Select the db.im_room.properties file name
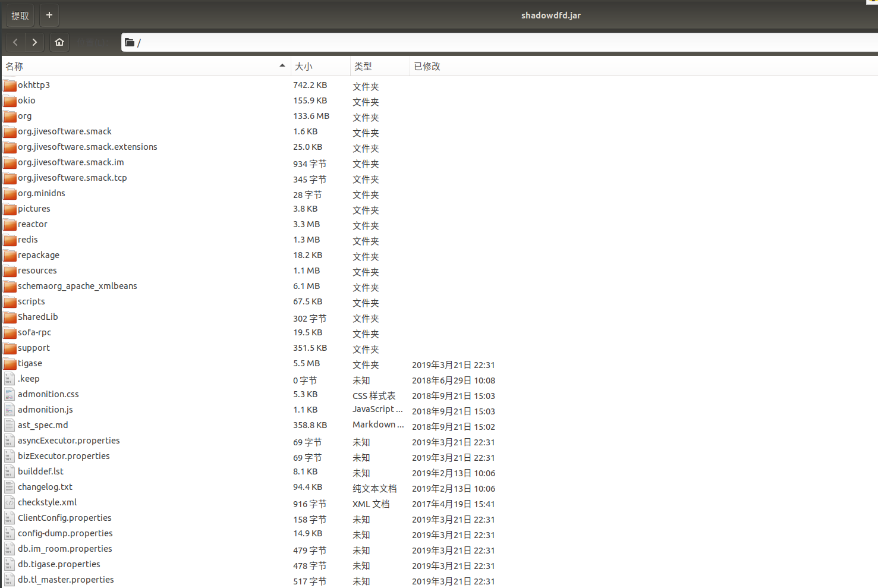The width and height of the screenshot is (878, 588). point(65,549)
